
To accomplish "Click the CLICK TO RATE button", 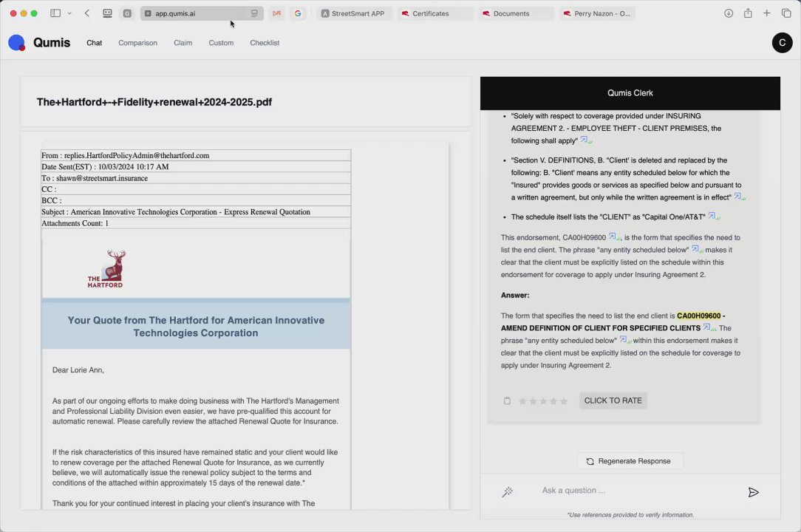I will pos(613,400).
